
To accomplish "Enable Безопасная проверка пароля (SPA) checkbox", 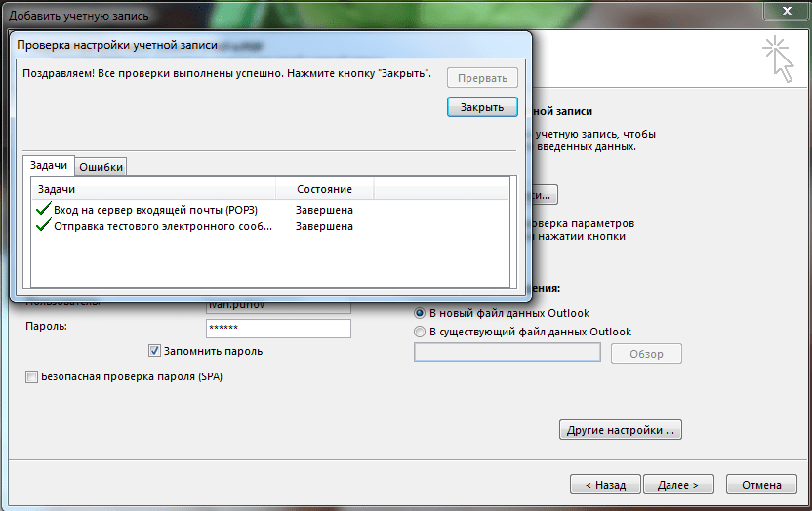I will [31, 377].
